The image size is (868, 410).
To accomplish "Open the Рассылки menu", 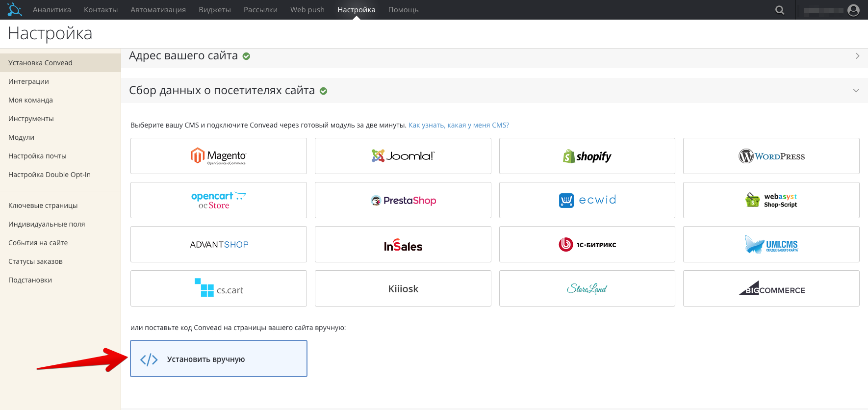I will point(260,10).
